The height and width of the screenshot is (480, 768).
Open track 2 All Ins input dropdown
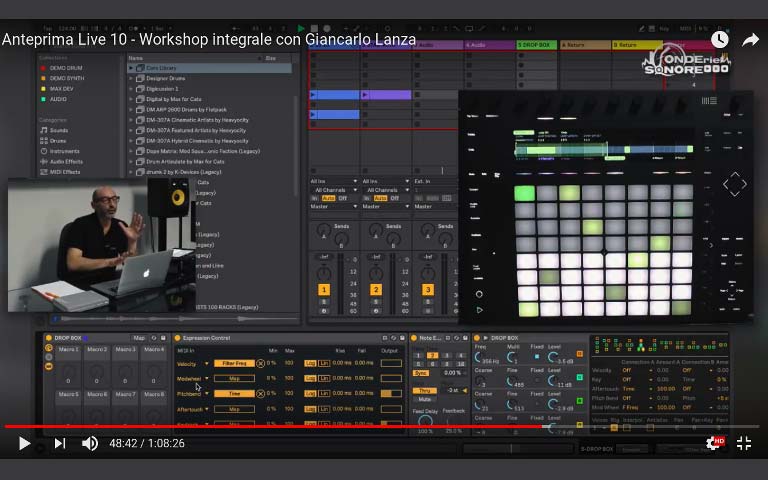tap(385, 181)
